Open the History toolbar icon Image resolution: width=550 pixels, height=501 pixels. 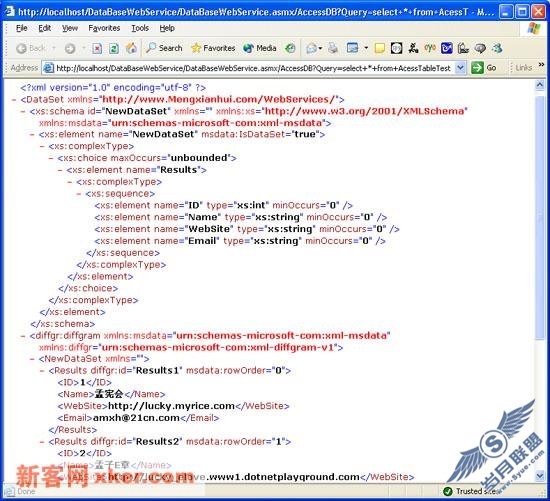tap(290, 48)
